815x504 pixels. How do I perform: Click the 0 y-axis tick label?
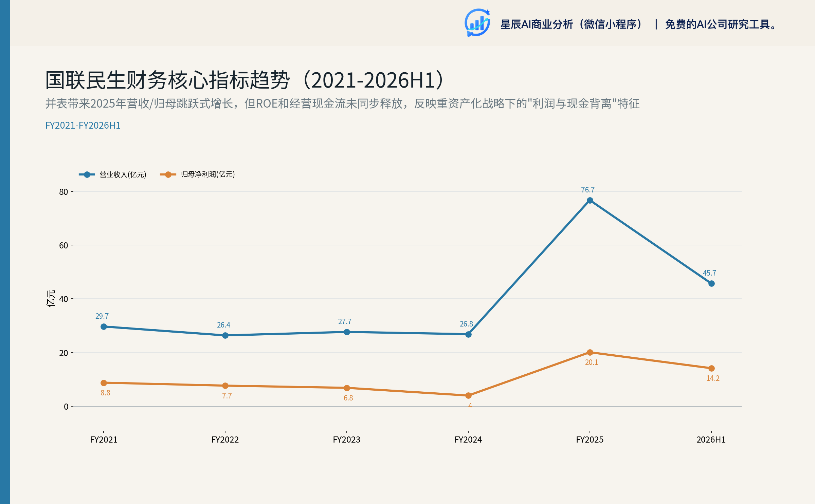[66, 407]
